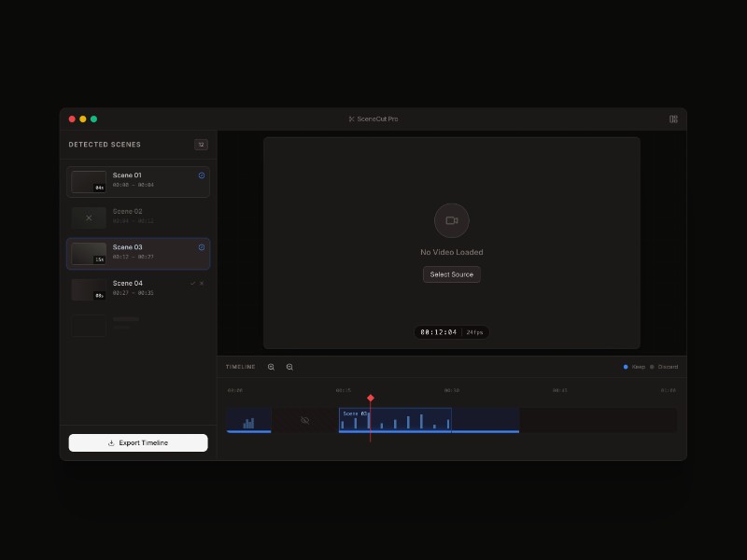The width and height of the screenshot is (747, 560).
Task: Click the blue verification badge on Scene 03
Action: (x=201, y=247)
